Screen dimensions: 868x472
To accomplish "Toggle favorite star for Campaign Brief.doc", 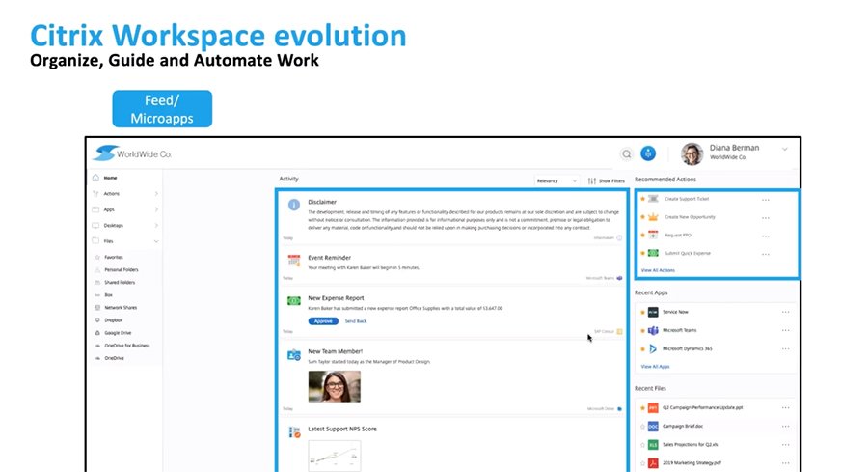I will (641, 426).
